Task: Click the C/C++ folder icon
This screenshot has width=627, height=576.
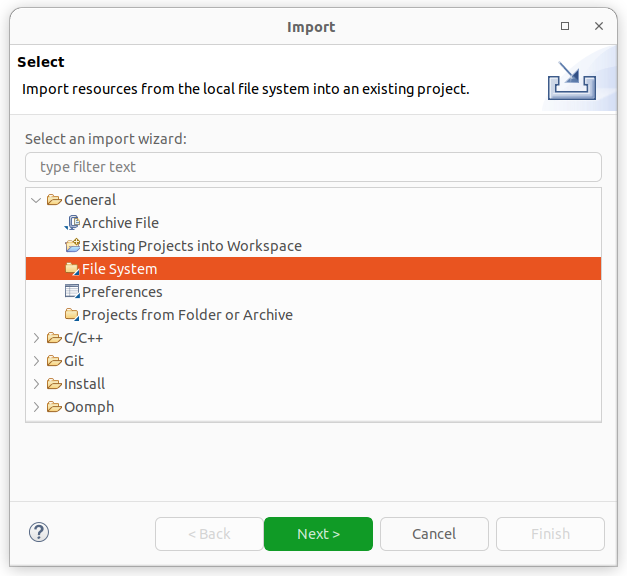Action: 54,338
